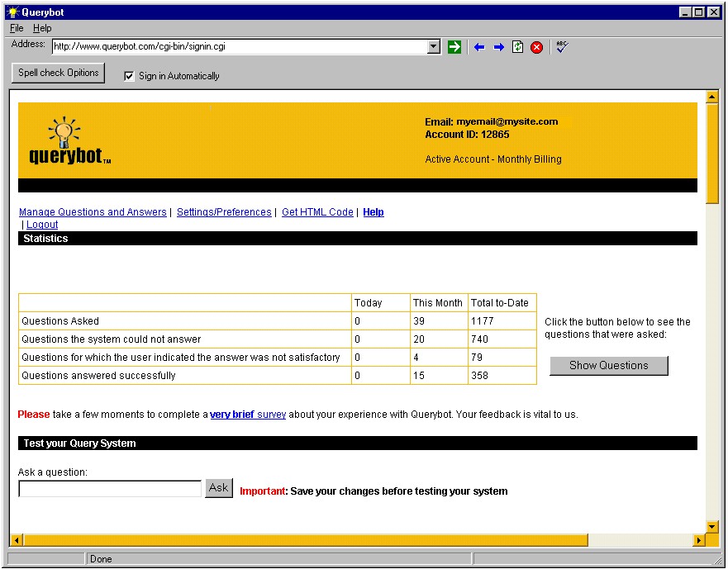728x569 pixels.
Task: Go forward with the blue right arrow
Action: pyautogui.click(x=498, y=47)
